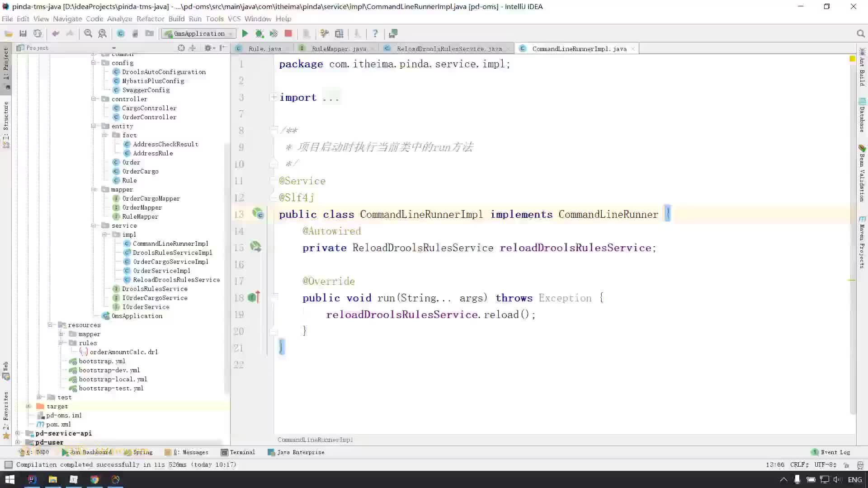
Task: Toggle the Web tool window stripe
Action: (x=6, y=371)
